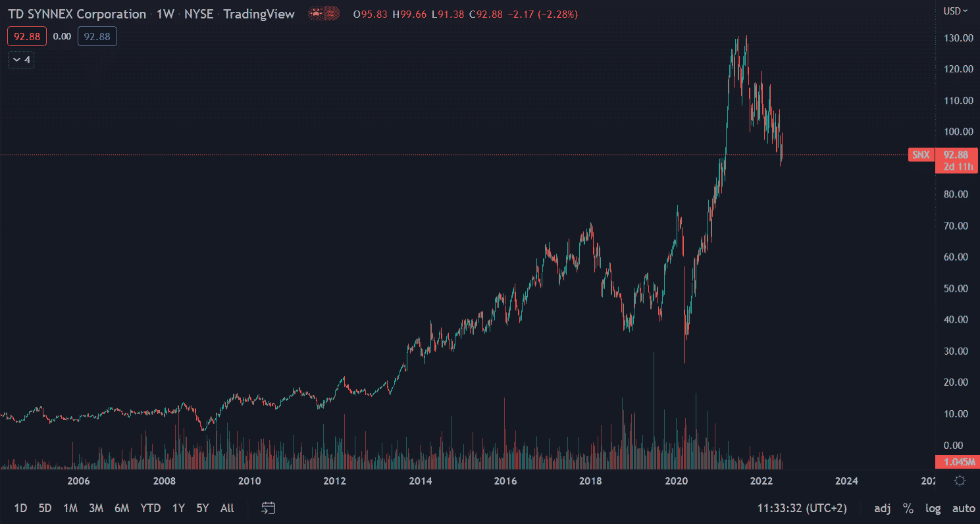The image size is (980, 524).
Task: Select the 6M date range
Action: 121,508
